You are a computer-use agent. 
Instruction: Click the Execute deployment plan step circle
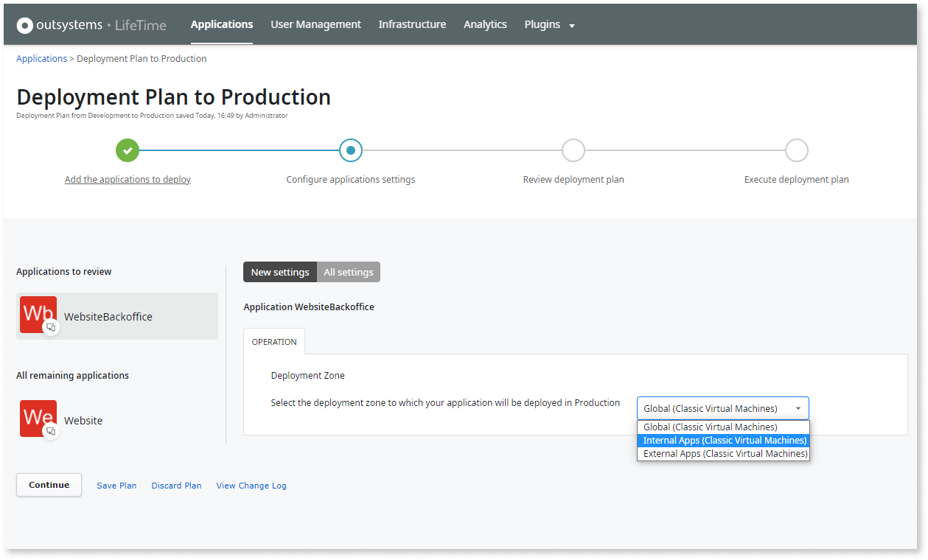(796, 150)
